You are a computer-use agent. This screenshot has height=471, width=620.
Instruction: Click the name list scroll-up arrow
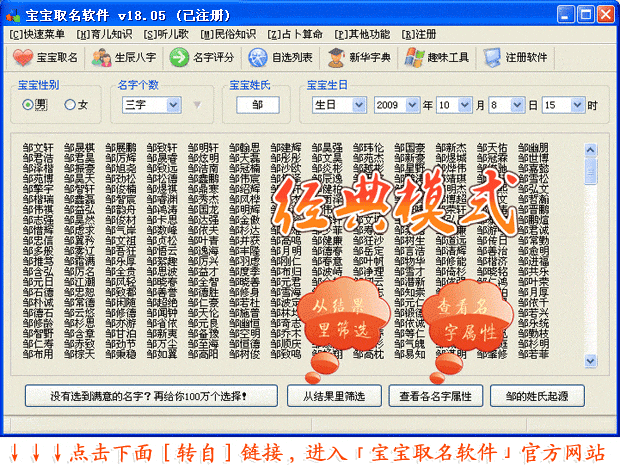(x=590, y=150)
